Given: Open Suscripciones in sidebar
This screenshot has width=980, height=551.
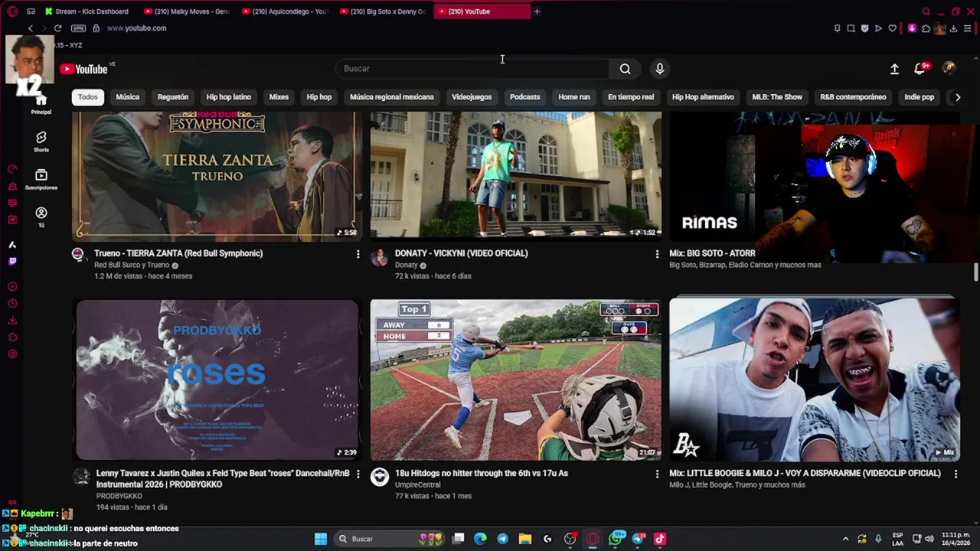Looking at the screenshot, I should 41,179.
